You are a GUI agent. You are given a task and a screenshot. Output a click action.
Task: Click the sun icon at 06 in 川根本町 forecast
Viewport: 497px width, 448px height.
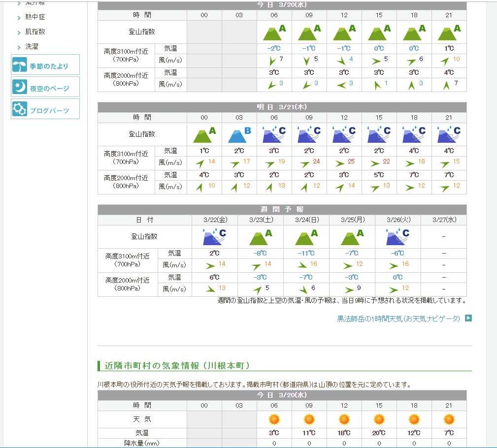pyautogui.click(x=274, y=419)
